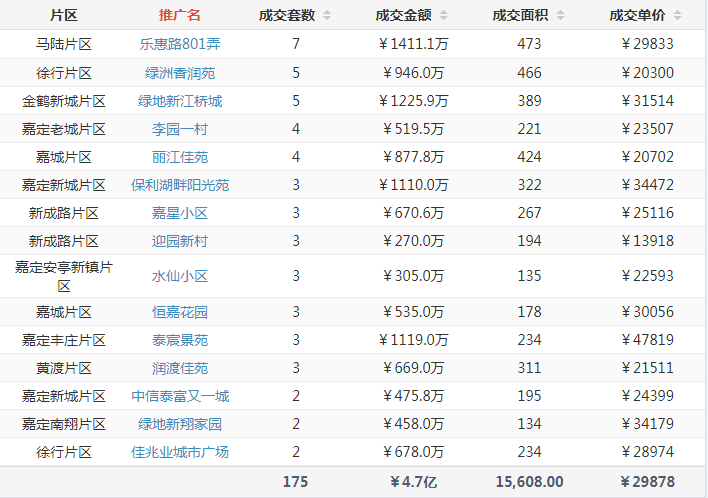The height and width of the screenshot is (498, 708).
Task: Click the 片区 column header
Action: click(64, 15)
